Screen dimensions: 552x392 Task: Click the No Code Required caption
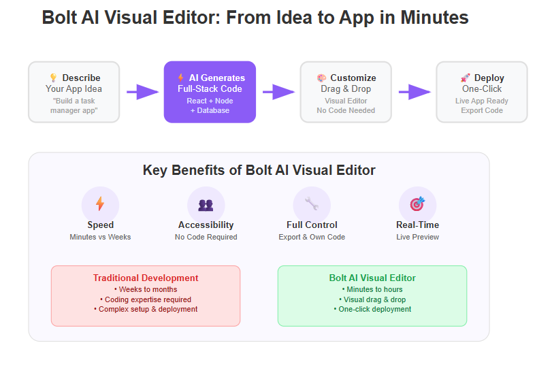(206, 237)
